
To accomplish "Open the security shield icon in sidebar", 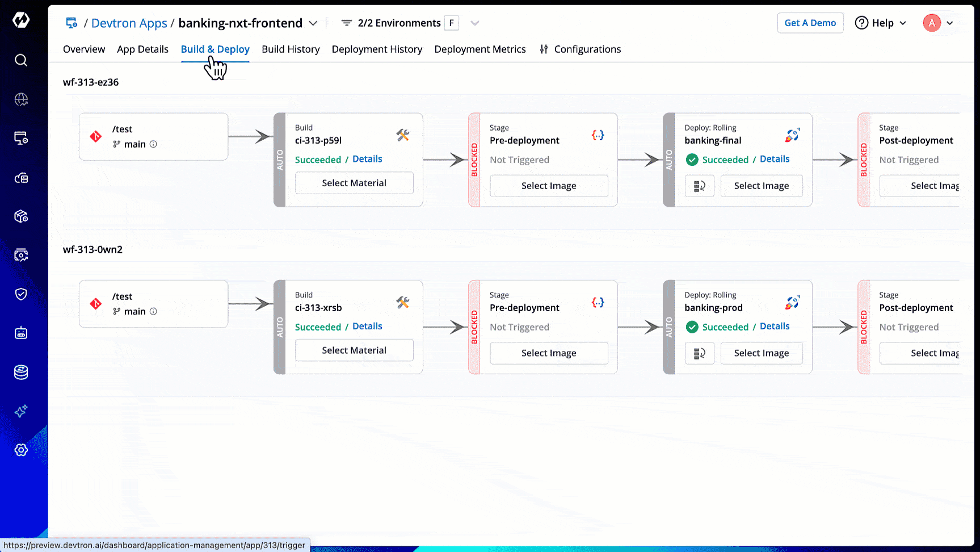I will [21, 294].
